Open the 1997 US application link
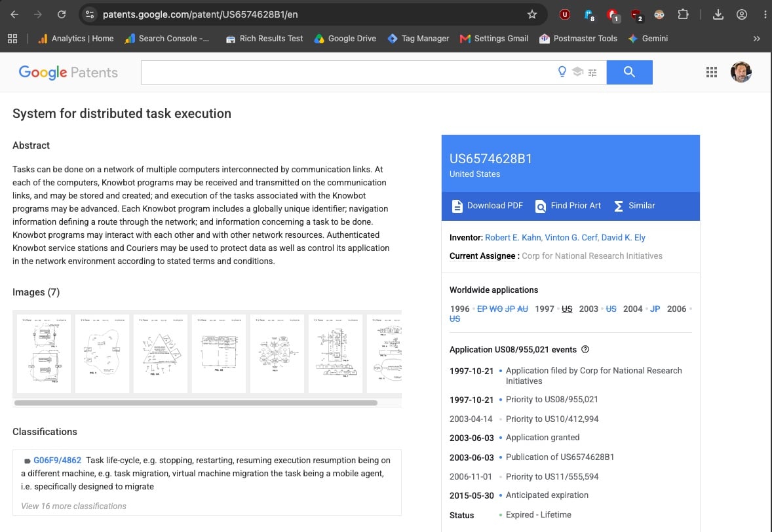 (567, 309)
